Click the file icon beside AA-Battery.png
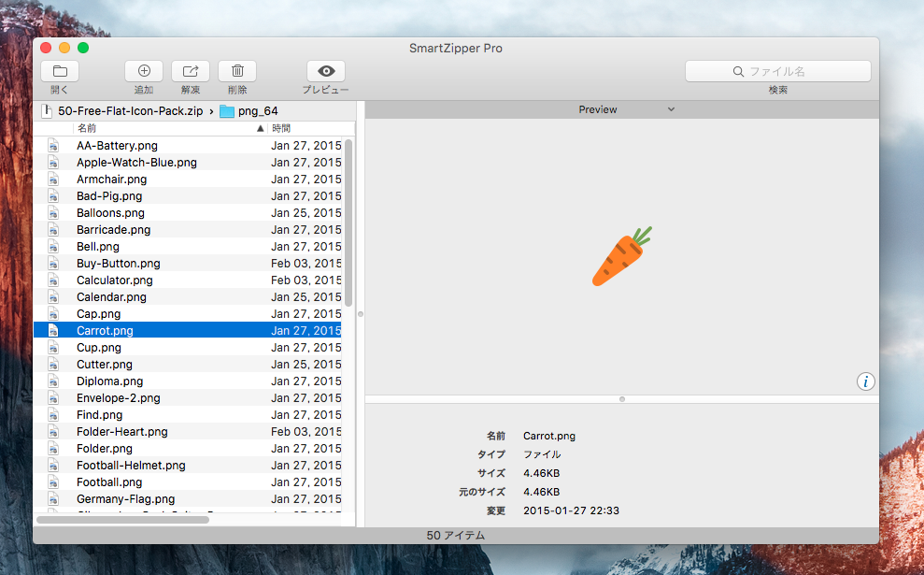 pyautogui.click(x=54, y=146)
